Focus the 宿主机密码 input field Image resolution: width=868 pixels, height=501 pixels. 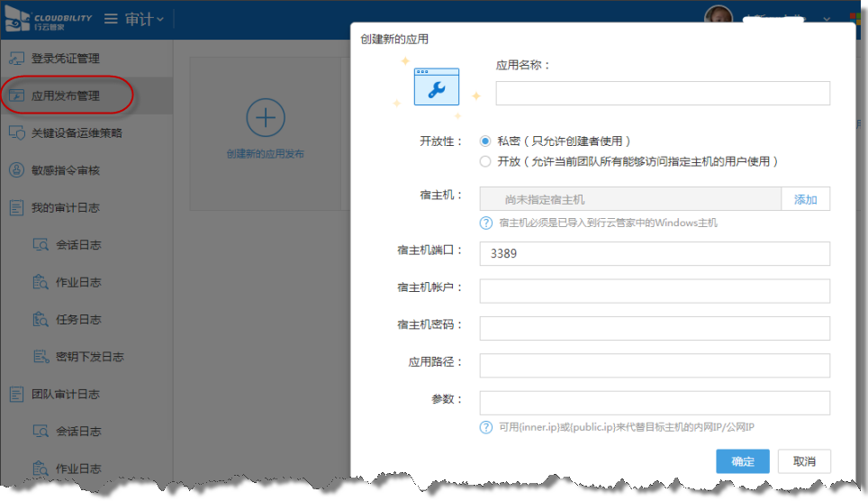[655, 328]
